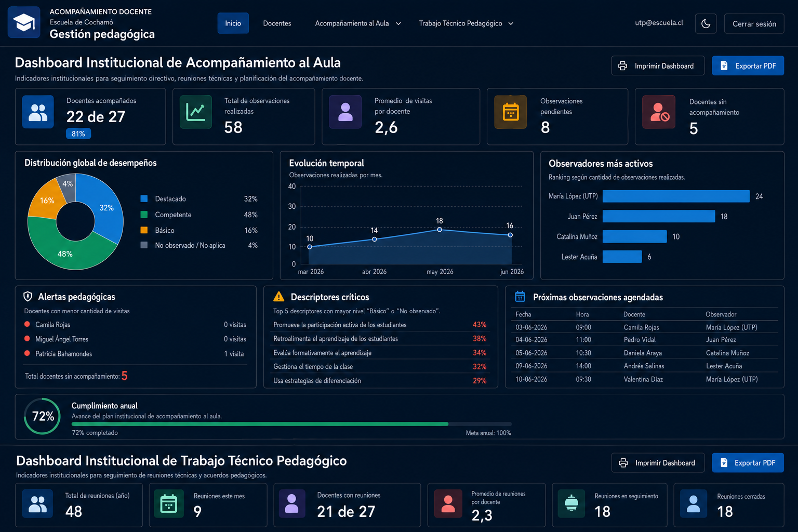The height and width of the screenshot is (532, 798).
Task: Click the 72% circular progress indicator
Action: click(x=43, y=416)
